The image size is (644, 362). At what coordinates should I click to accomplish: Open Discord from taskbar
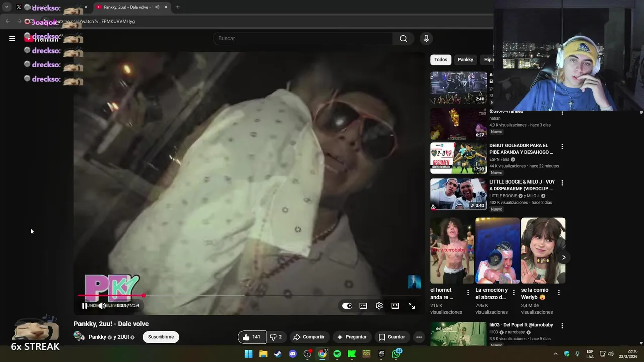[x=293, y=354]
